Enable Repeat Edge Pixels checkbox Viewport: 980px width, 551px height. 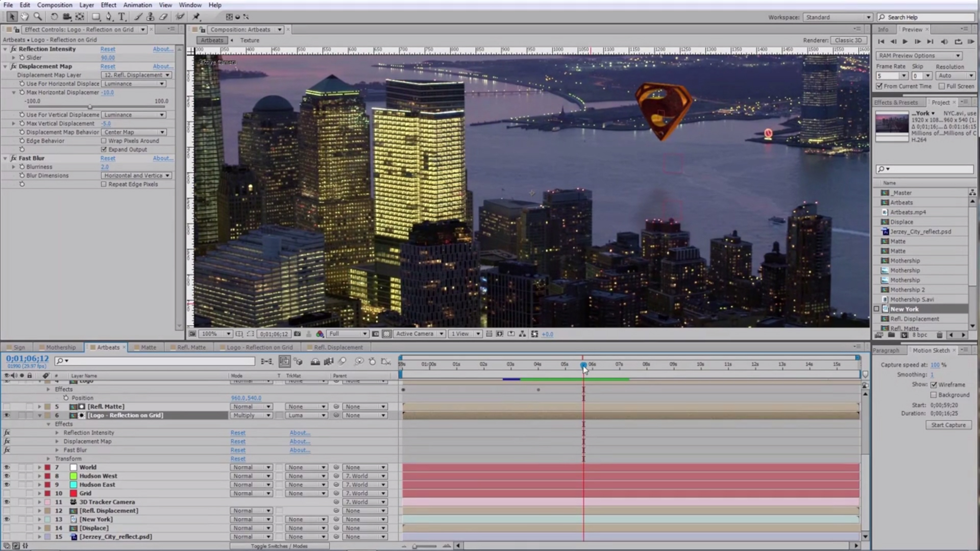pyautogui.click(x=104, y=184)
